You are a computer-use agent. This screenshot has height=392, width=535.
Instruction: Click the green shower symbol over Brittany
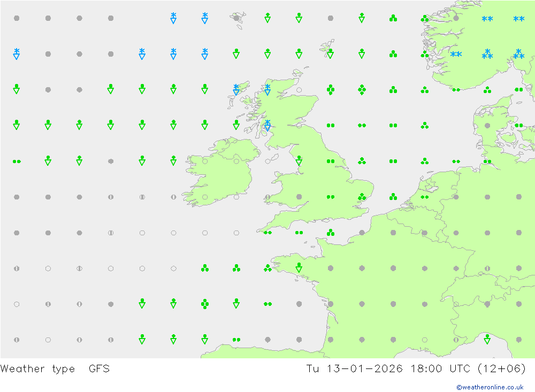[299, 267]
